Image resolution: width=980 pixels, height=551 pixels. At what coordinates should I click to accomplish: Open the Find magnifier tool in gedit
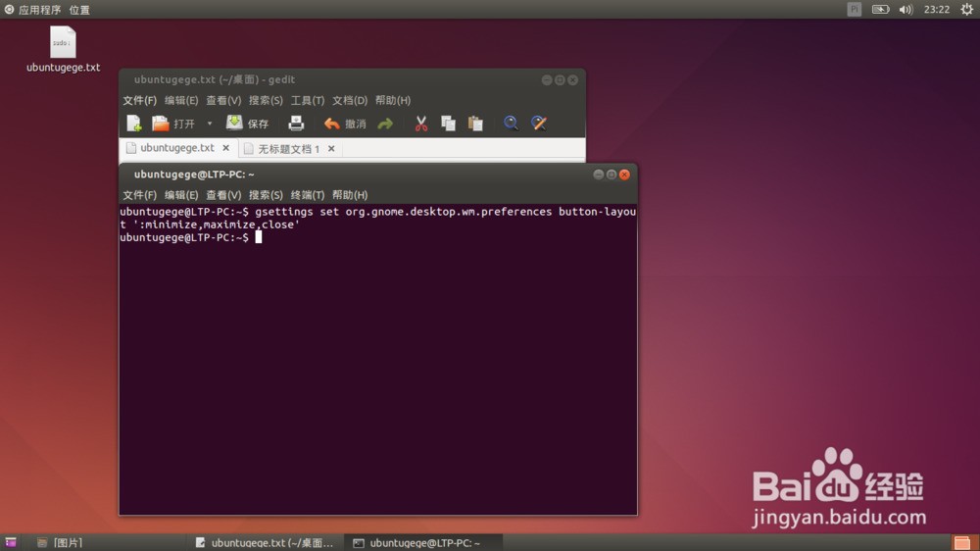click(x=511, y=124)
